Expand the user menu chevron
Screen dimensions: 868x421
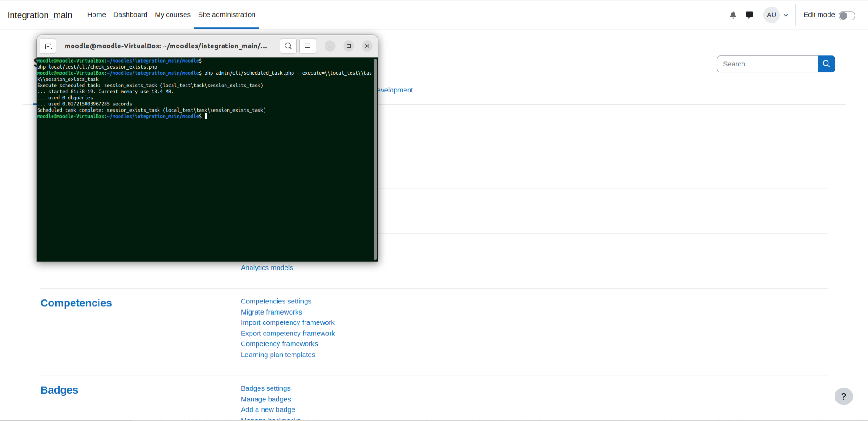point(786,15)
